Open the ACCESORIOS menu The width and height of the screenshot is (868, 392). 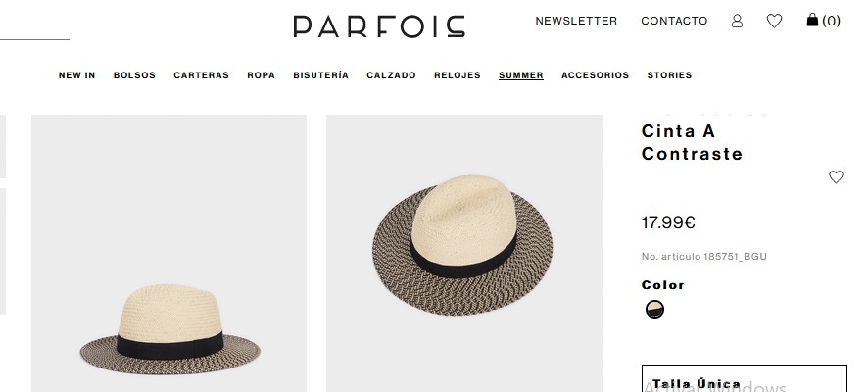tap(595, 75)
